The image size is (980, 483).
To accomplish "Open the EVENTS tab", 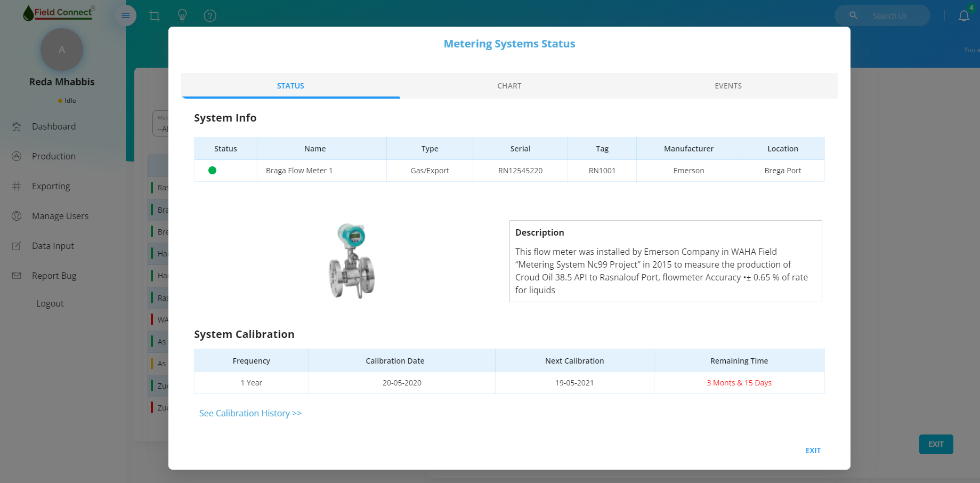I will click(728, 86).
